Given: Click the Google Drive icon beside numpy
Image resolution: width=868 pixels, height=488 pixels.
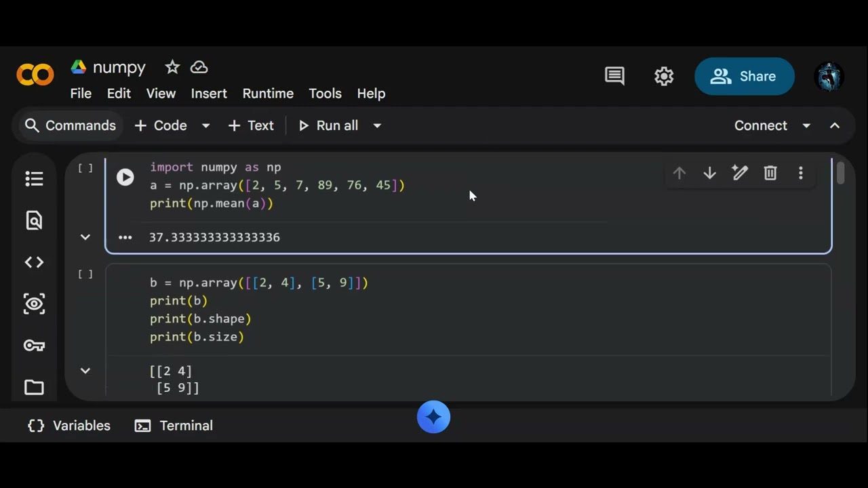Looking at the screenshot, I should 79,67.
